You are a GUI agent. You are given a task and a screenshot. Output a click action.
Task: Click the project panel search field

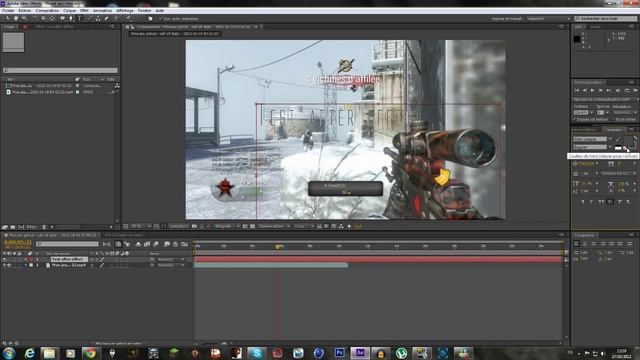point(60,71)
